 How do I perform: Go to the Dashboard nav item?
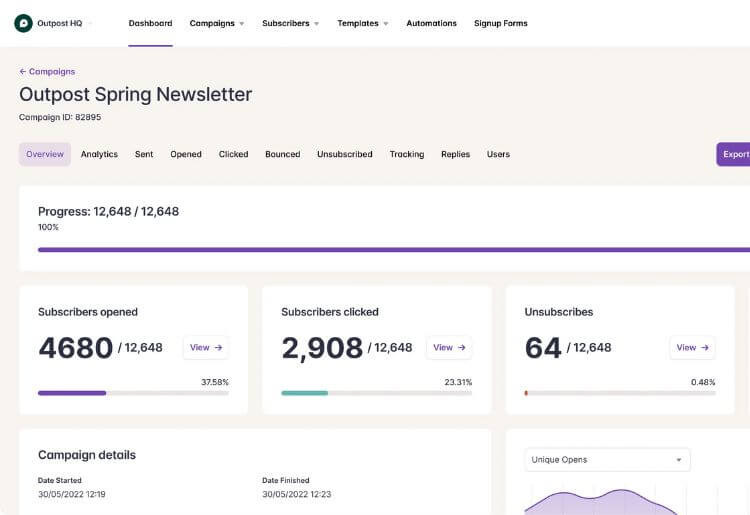150,23
